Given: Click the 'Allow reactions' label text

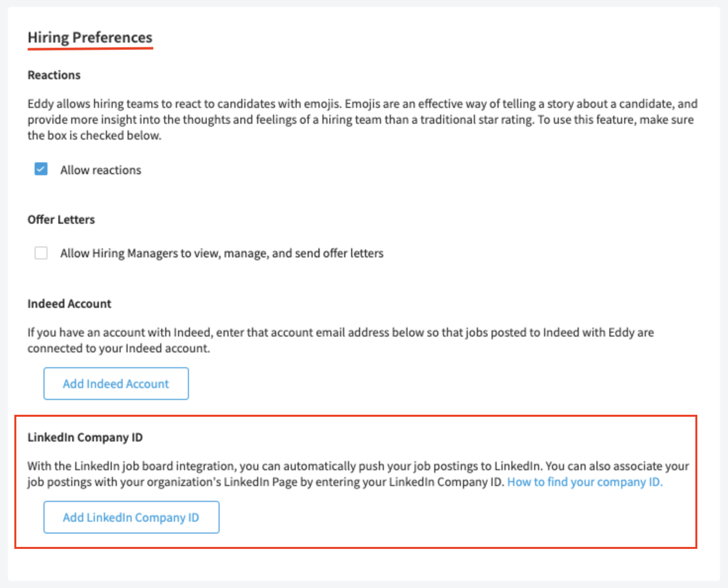Looking at the screenshot, I should (101, 170).
